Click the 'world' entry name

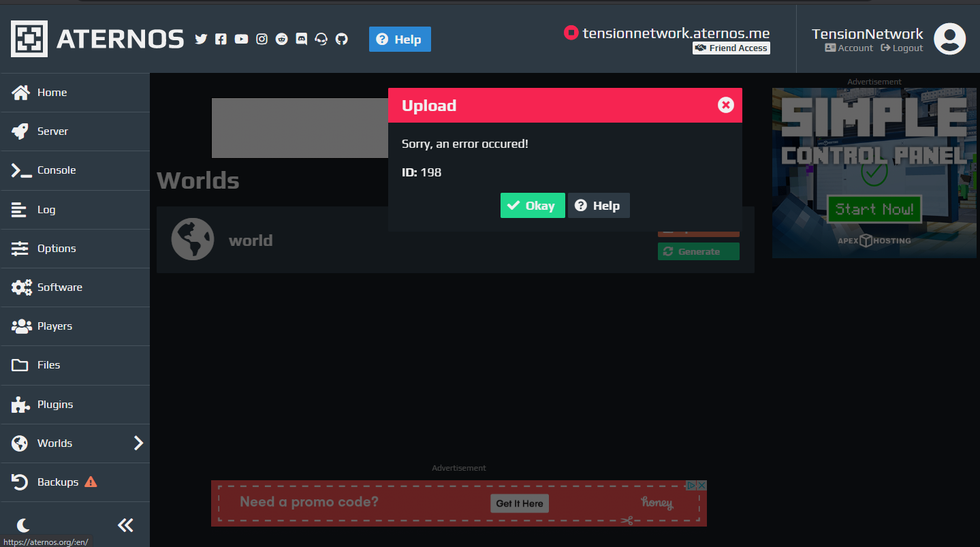click(251, 240)
